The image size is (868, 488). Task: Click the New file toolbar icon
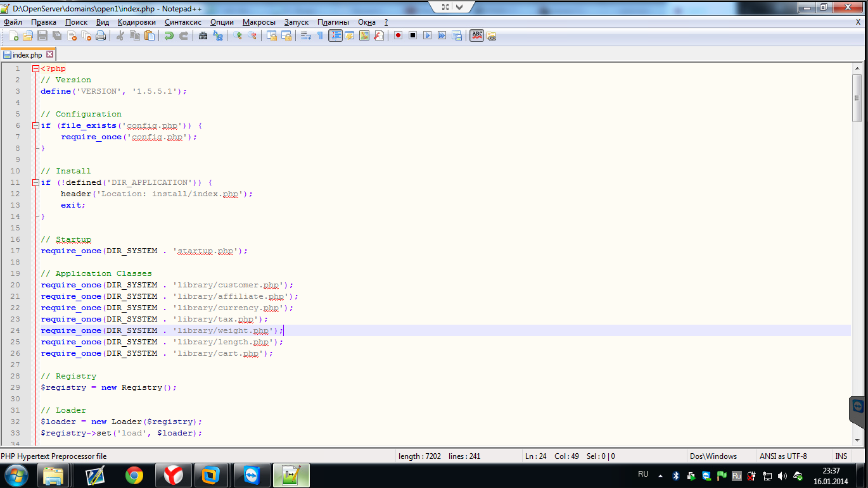click(x=13, y=36)
